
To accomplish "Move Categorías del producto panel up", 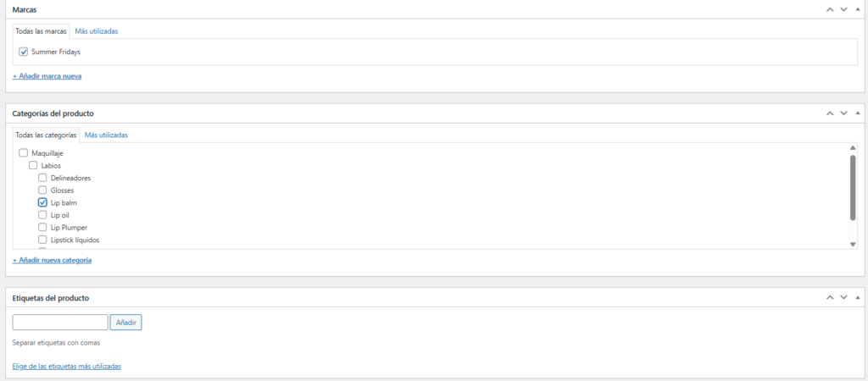I will (x=830, y=113).
